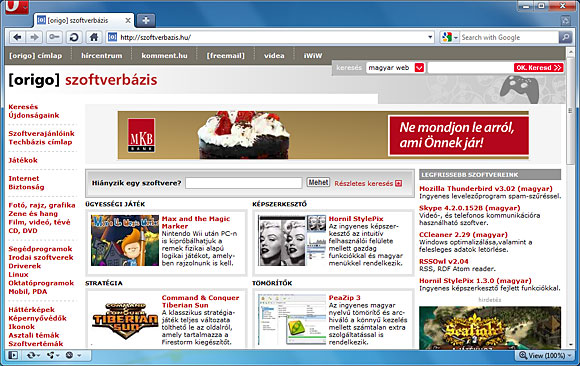Open the CCleaner 2.29 (magyar) link
This screenshot has height=366, width=580.
click(x=463, y=234)
